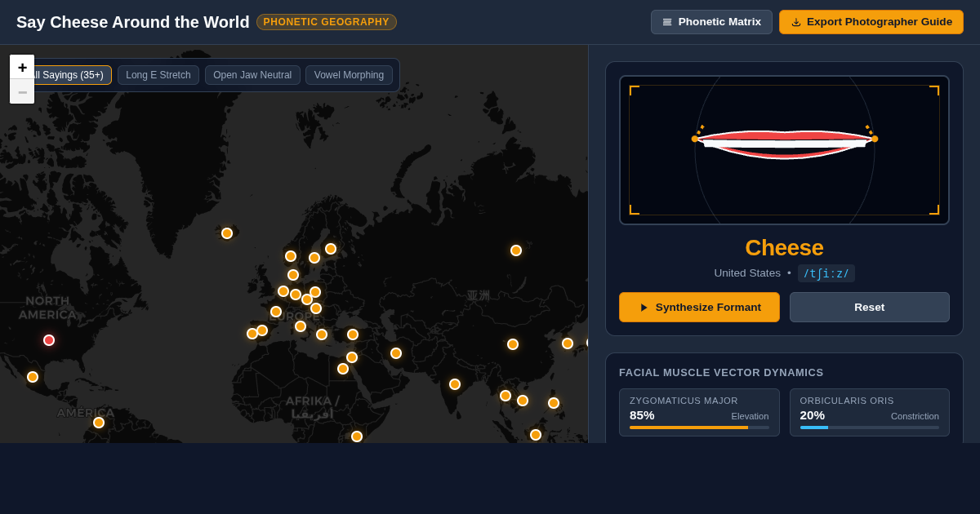Choose the Vietnam map marker
The width and height of the screenshot is (980, 514).
click(x=523, y=401)
